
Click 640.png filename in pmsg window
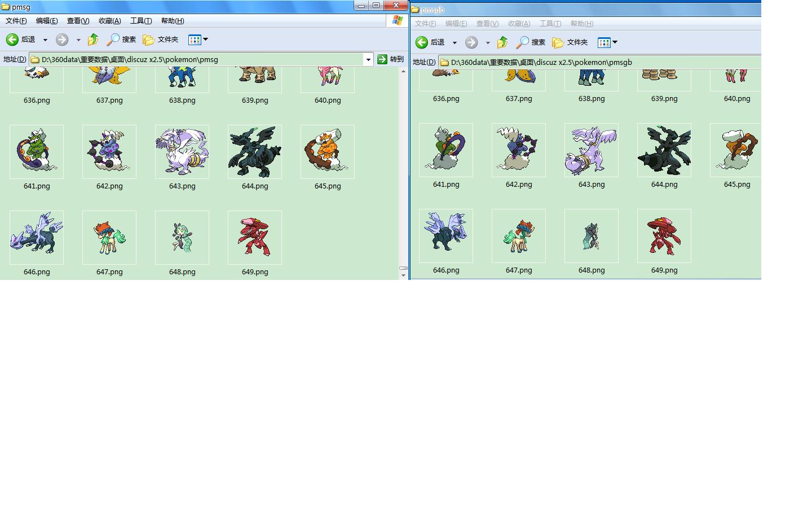(328, 100)
